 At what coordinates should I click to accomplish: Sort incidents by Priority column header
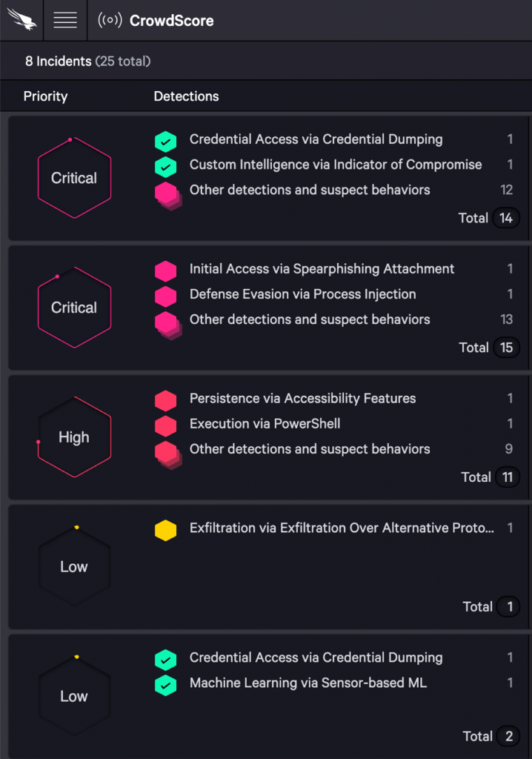(45, 96)
